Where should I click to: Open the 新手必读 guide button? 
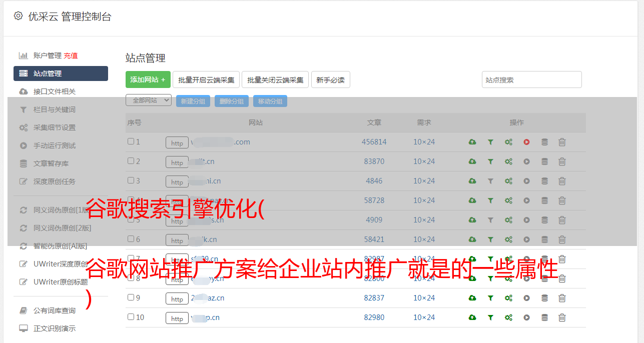click(331, 79)
